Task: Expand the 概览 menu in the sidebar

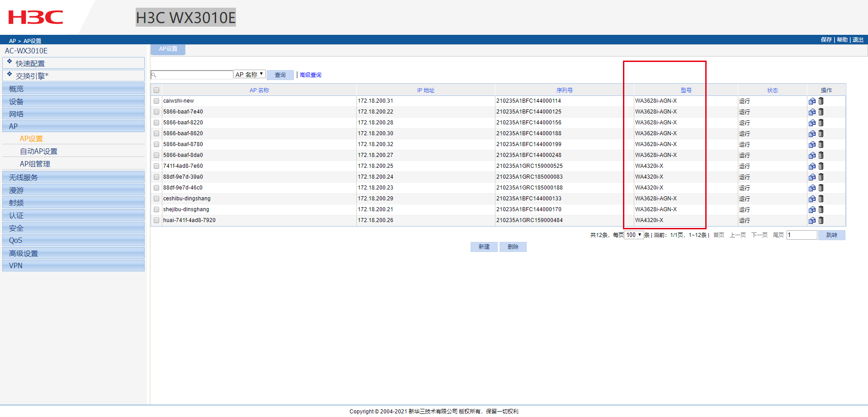Action: pyautogui.click(x=74, y=89)
